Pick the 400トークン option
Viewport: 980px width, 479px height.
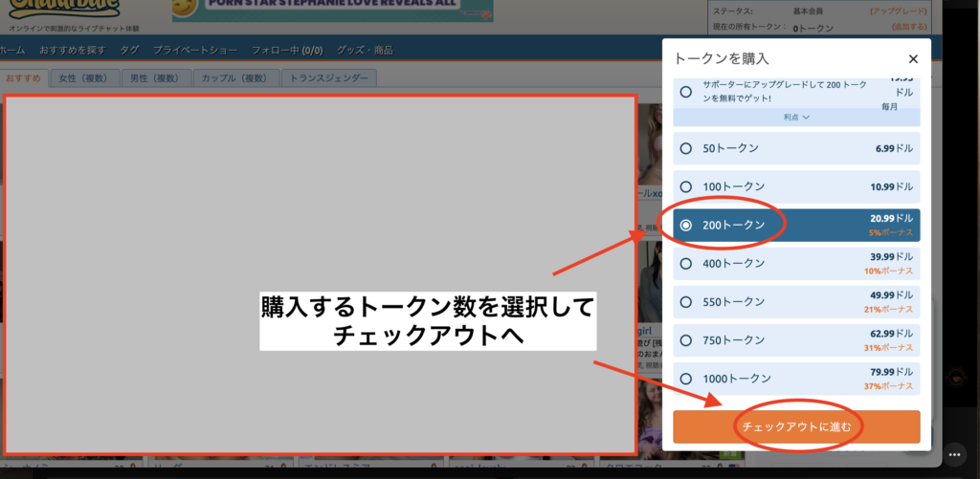685,263
